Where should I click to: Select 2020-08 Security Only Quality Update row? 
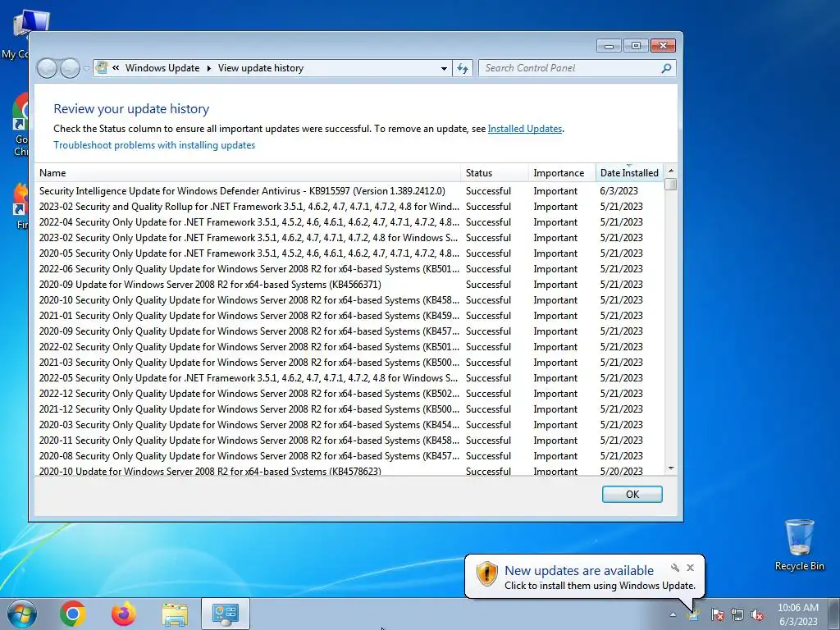click(x=349, y=456)
